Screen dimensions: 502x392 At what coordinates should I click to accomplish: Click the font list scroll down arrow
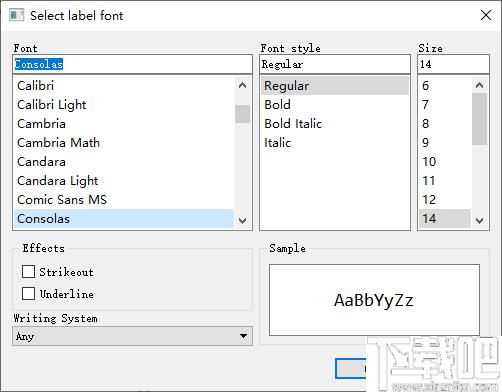242,220
